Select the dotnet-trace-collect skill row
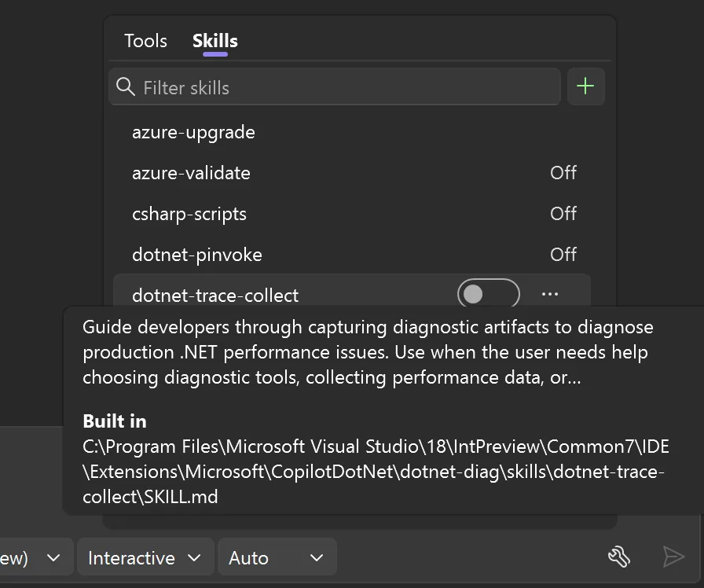 [352, 291]
